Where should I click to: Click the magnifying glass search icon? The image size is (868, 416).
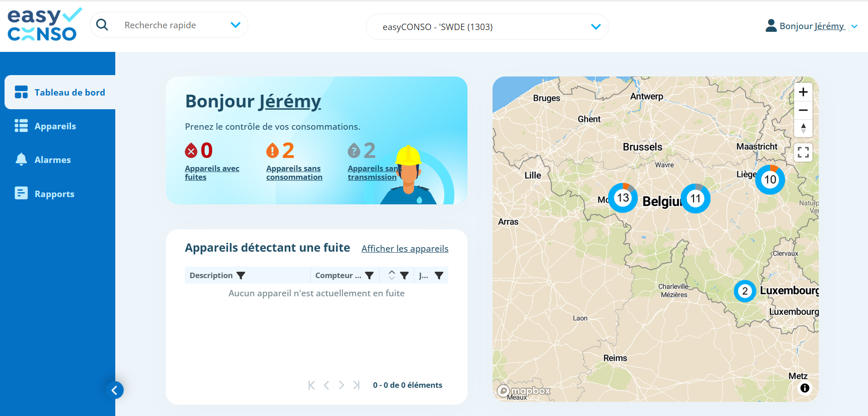click(x=103, y=25)
